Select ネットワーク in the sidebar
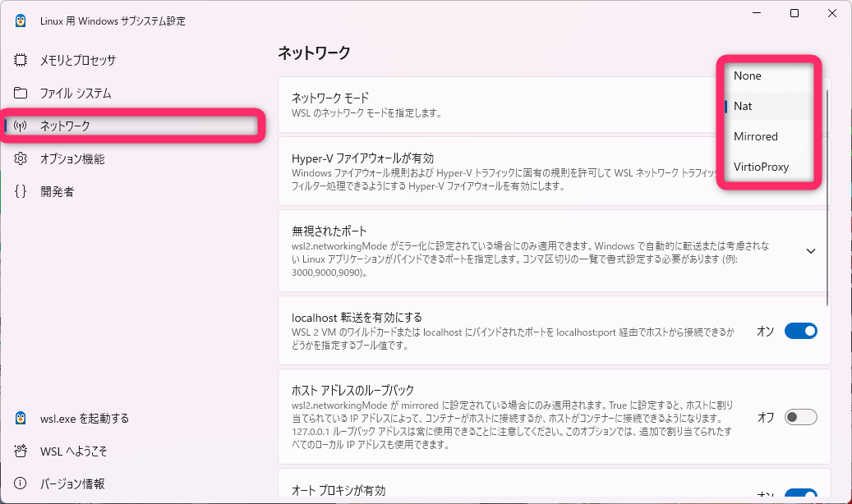Viewport: 852px width, 504px height. coord(133,126)
